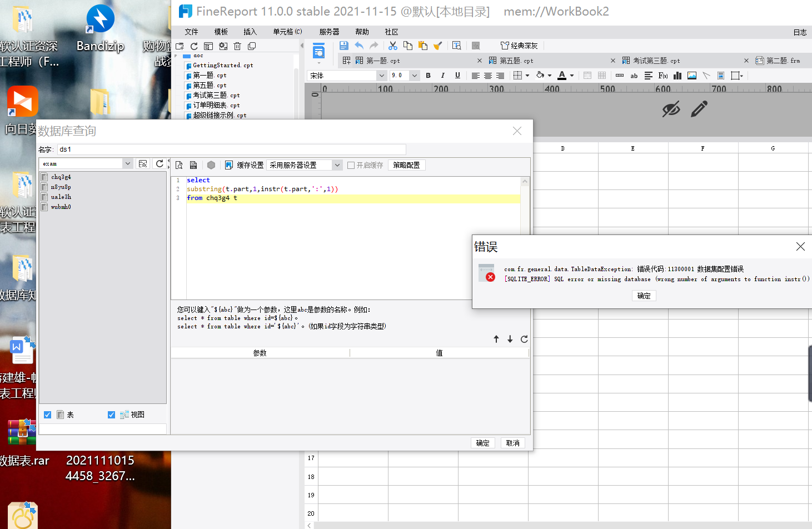The height and width of the screenshot is (529, 812).
Task: Toggle the crossed-eye visibility icon on canvas
Action: (x=671, y=109)
